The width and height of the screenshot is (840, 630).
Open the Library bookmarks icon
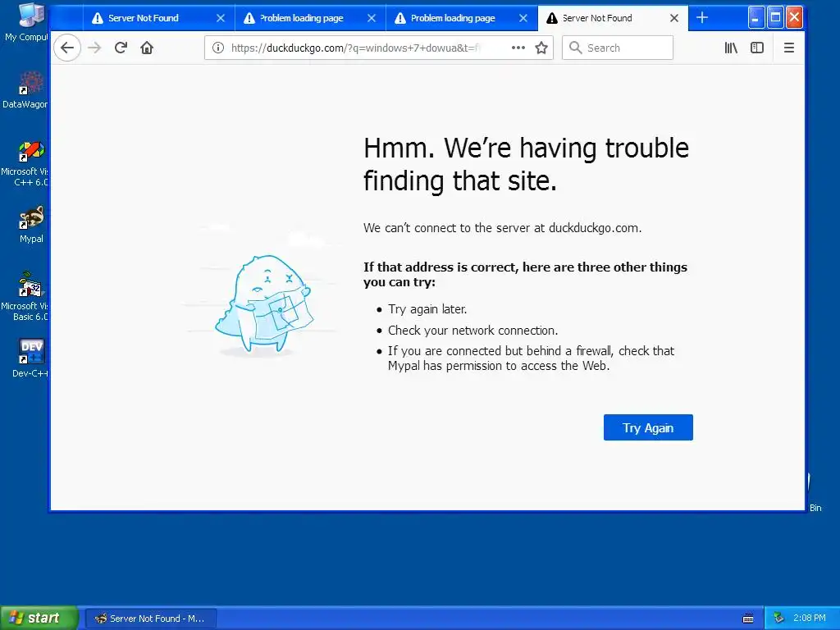(x=731, y=48)
